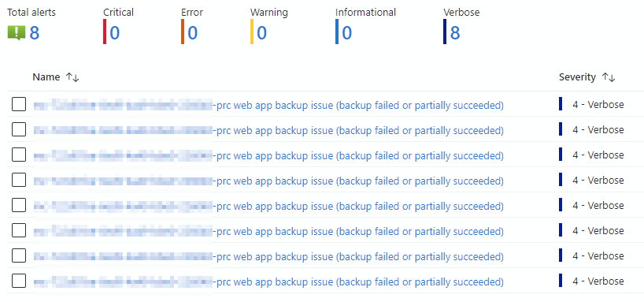
Task: Filter by Verbose count 8
Action: click(455, 33)
